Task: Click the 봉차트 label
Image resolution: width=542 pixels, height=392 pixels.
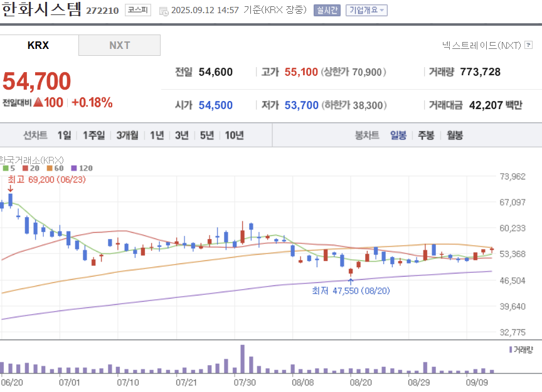Action: [x=367, y=135]
